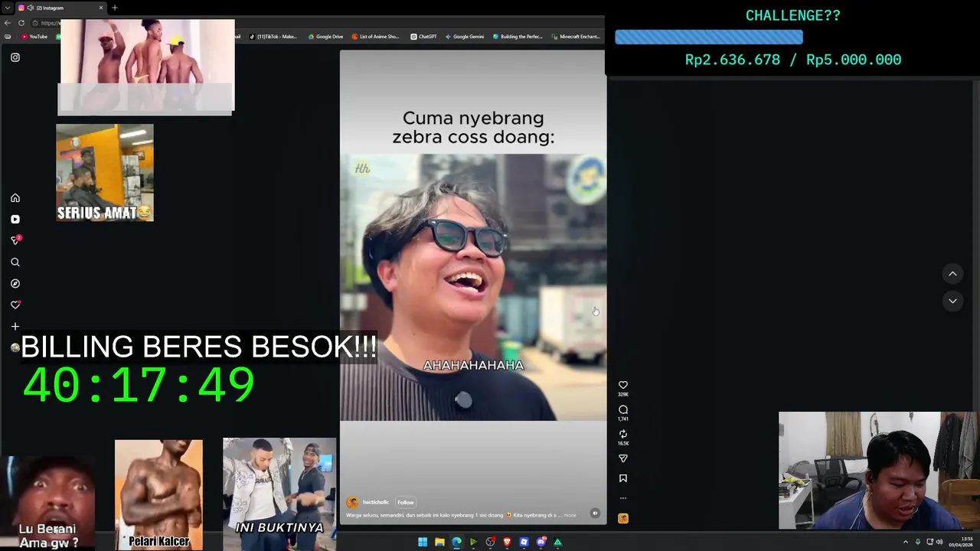Repost the reel
This screenshot has height=551, width=980.
[623, 434]
